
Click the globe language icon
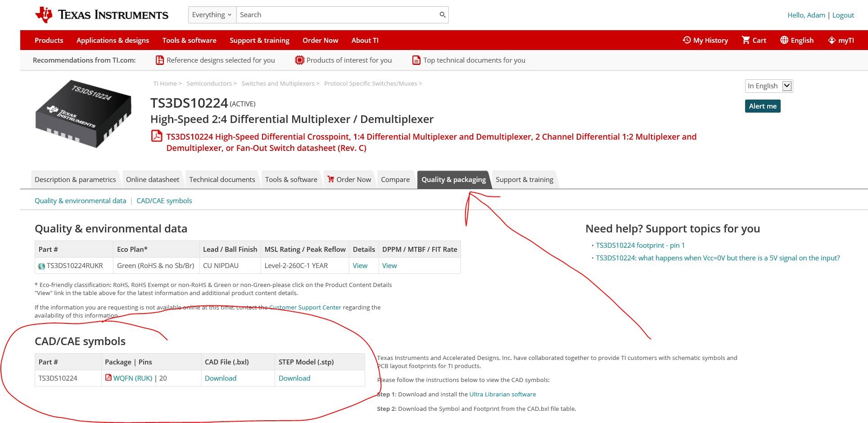tap(784, 40)
